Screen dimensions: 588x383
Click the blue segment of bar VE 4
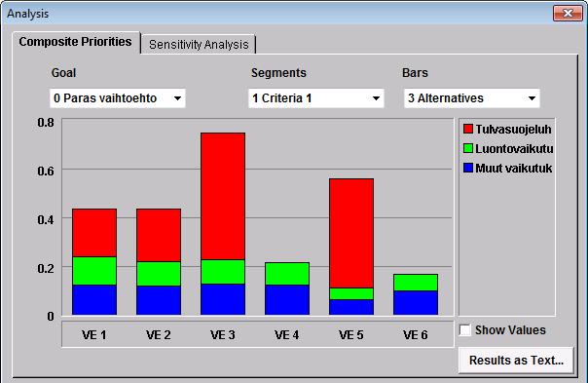pyautogui.click(x=287, y=299)
